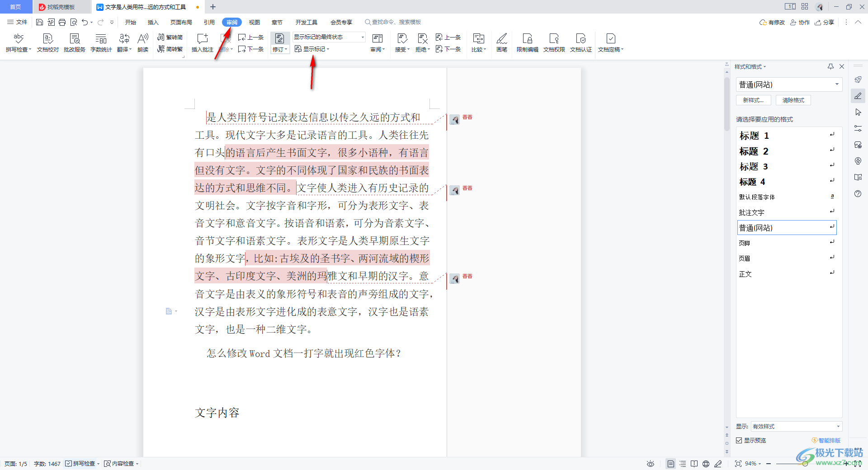Open the 开始 ribbon tab
The width and height of the screenshot is (868, 470).
pos(131,22)
